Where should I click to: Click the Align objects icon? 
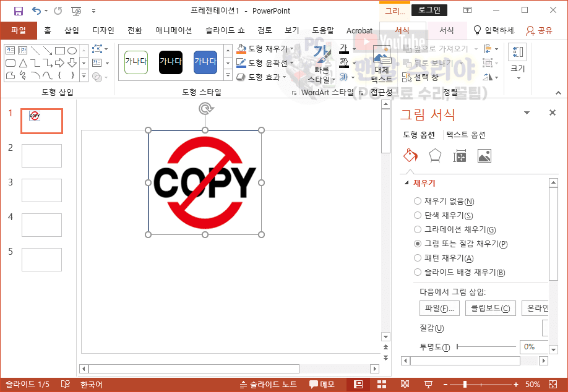[x=488, y=49]
